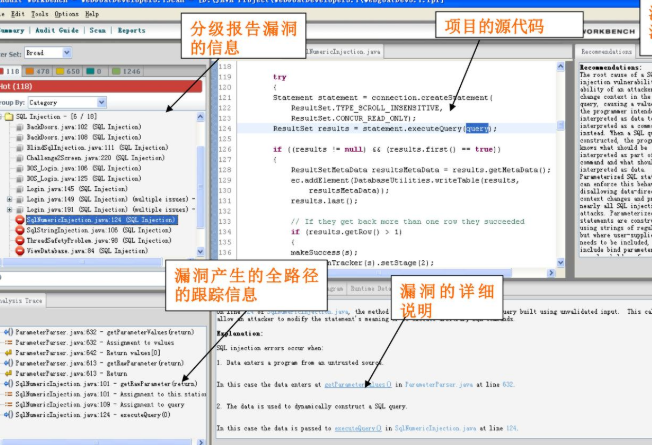Follow the getParameterValues() link in details

[x=358, y=385]
